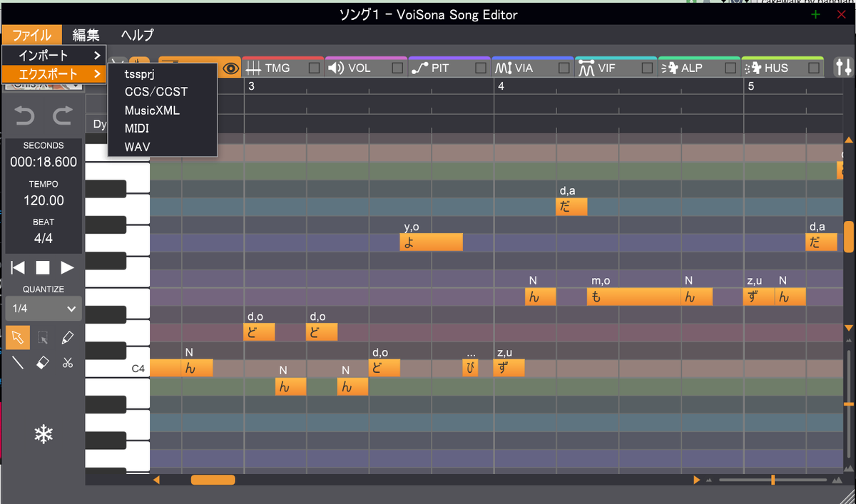This screenshot has width=856, height=504.
Task: Tick the ALP tab checkbox
Action: [x=730, y=68]
